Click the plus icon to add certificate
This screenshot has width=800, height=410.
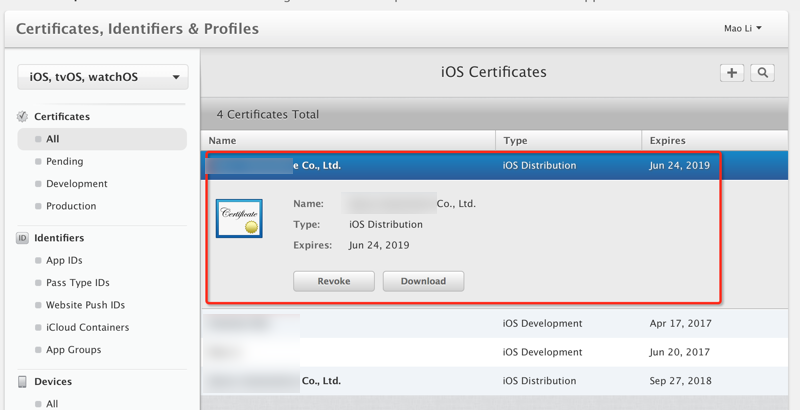(732, 73)
